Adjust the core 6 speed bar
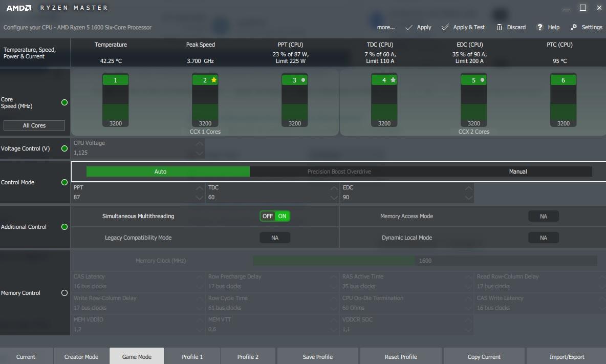Image resolution: width=606 pixels, height=364 pixels. [563, 102]
